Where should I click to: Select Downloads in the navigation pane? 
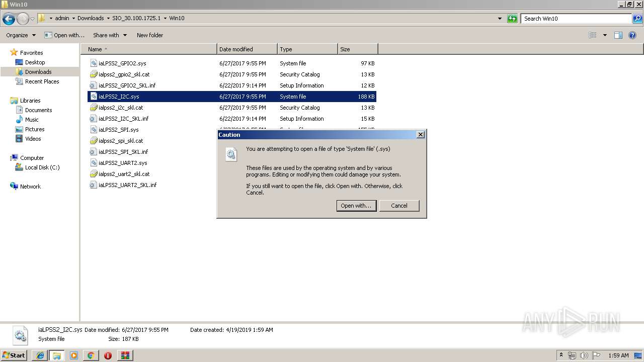tap(38, 72)
